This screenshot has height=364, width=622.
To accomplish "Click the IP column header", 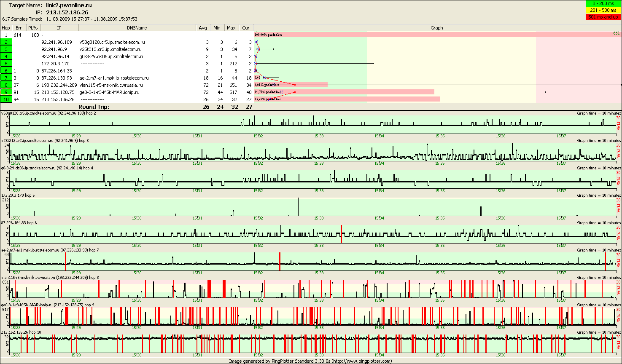I will click(x=59, y=28).
